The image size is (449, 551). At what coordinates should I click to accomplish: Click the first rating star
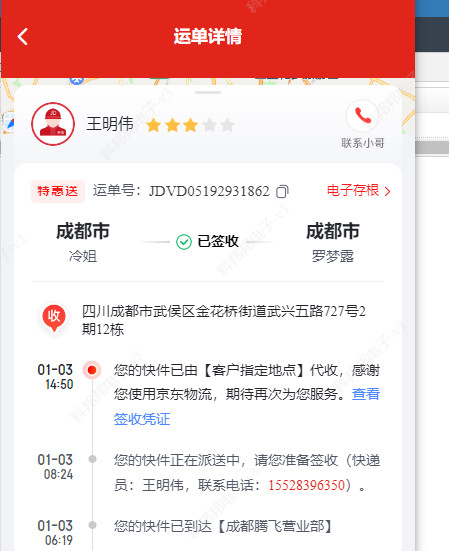tap(154, 125)
